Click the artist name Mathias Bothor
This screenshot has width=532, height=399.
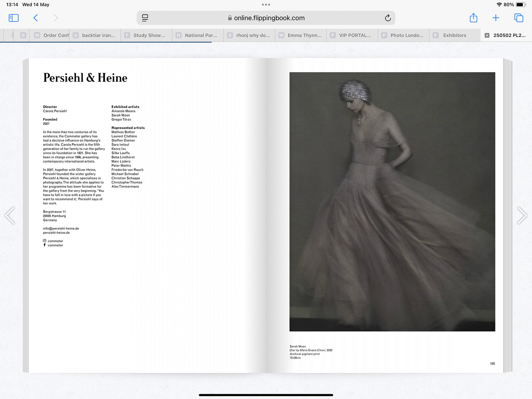click(x=123, y=132)
